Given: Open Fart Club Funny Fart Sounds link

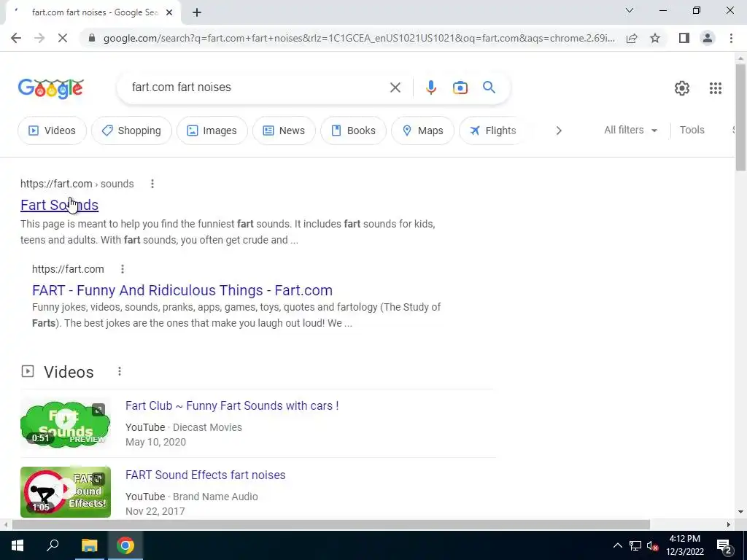Looking at the screenshot, I should pyautogui.click(x=232, y=405).
